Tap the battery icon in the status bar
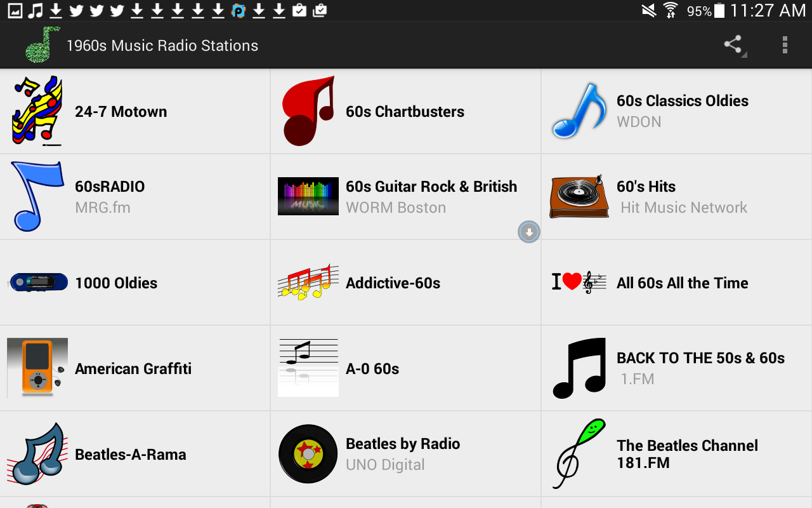The width and height of the screenshot is (812, 508). tap(719, 10)
